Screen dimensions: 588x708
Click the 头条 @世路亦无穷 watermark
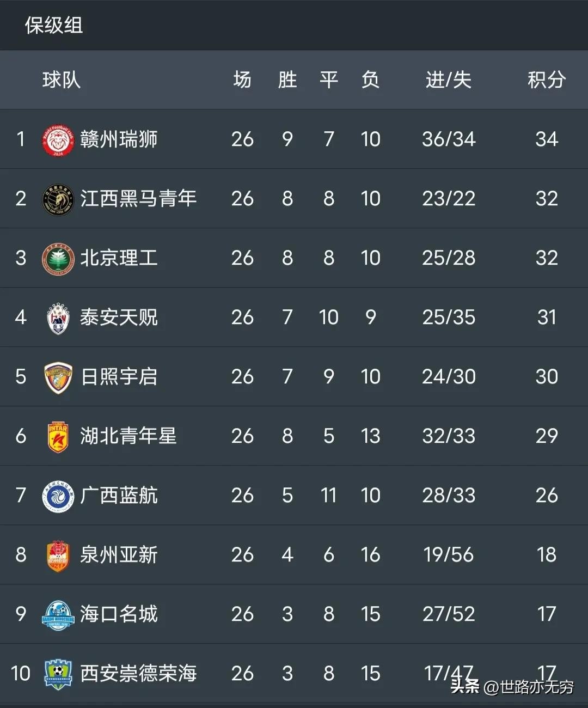pyautogui.click(x=512, y=687)
